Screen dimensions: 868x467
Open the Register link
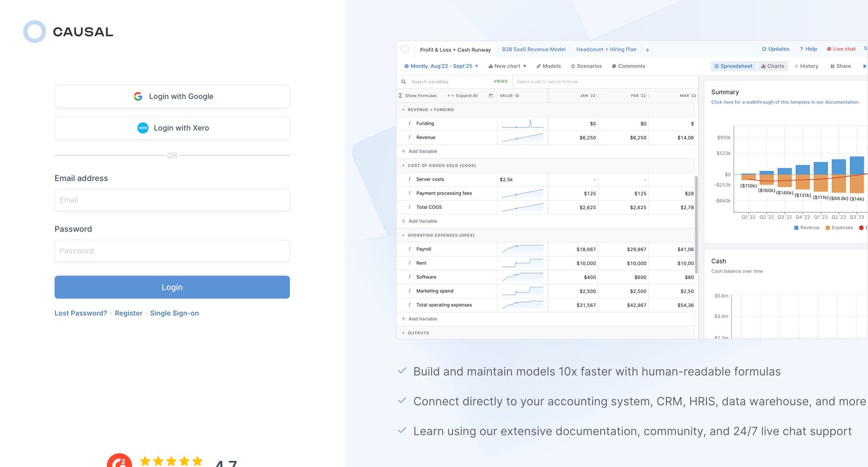129,313
